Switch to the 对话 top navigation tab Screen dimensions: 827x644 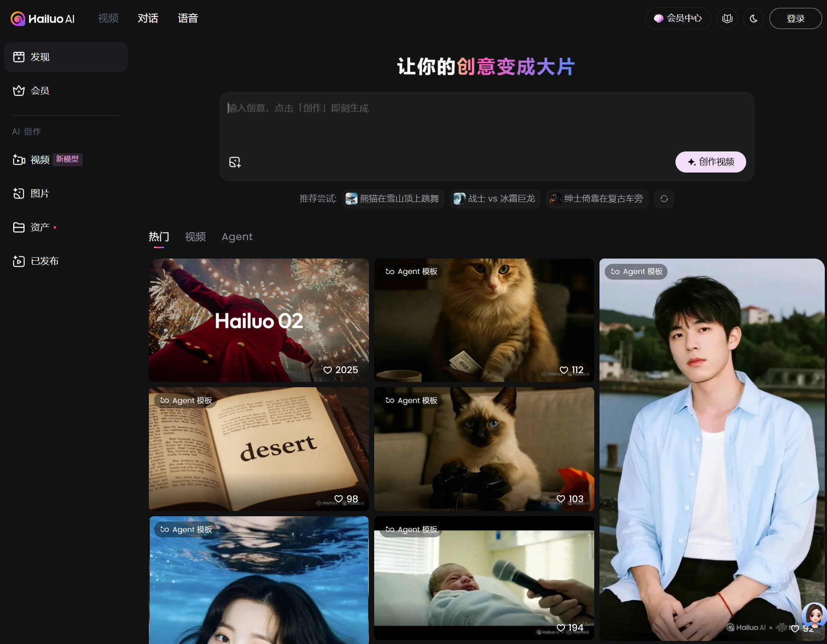pyautogui.click(x=148, y=18)
